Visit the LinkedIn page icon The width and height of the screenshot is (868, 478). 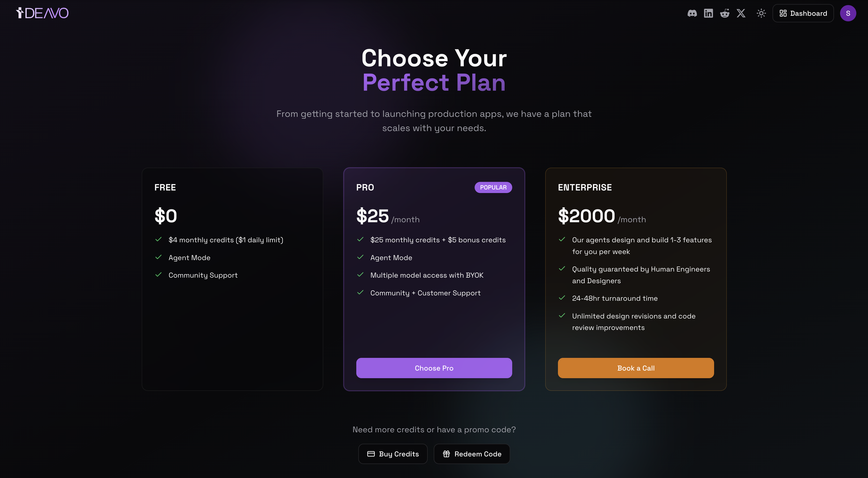click(x=709, y=13)
